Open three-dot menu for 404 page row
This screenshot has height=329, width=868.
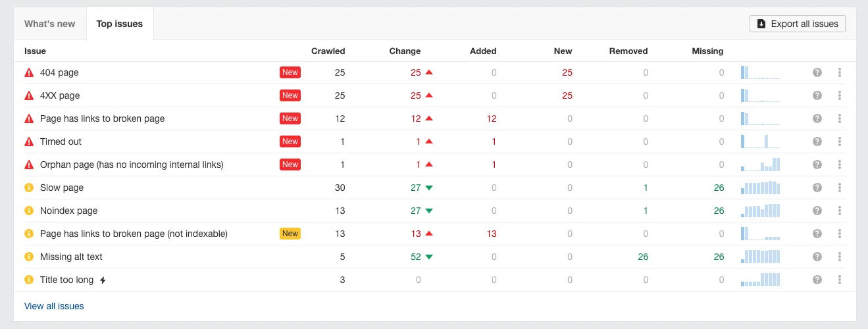(840, 72)
